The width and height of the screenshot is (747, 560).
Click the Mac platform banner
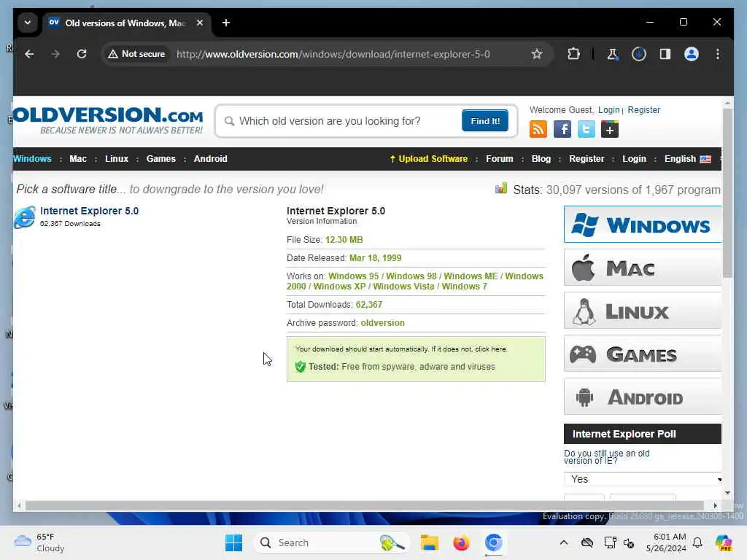tap(643, 268)
